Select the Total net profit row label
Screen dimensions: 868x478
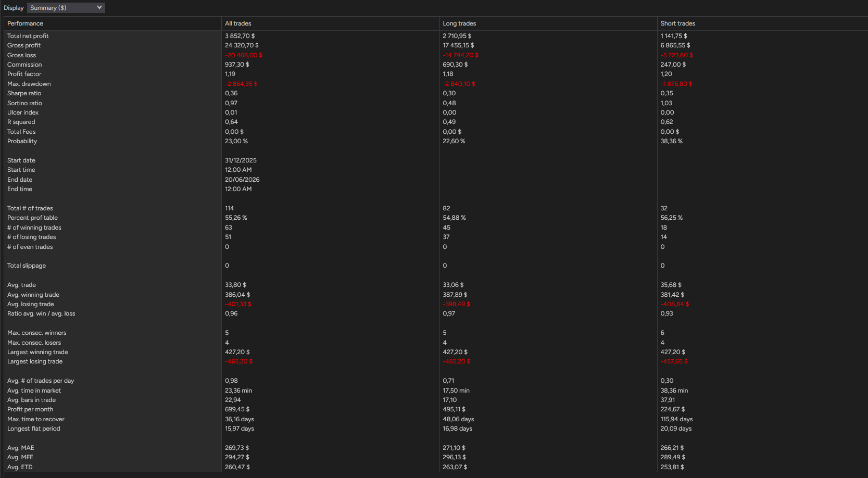click(28, 36)
